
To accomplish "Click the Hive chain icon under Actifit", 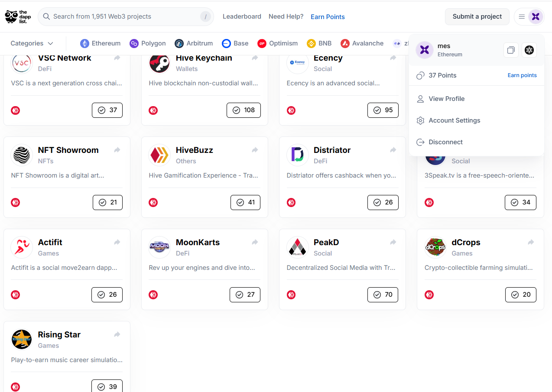I will pos(16,295).
